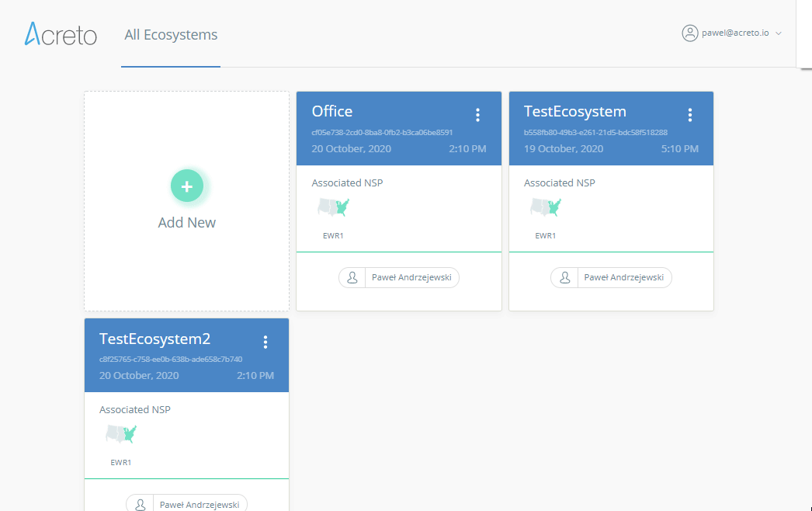Click the person icon in the TestEcosystem card
Viewport: 812px width, 511px height.
click(565, 278)
